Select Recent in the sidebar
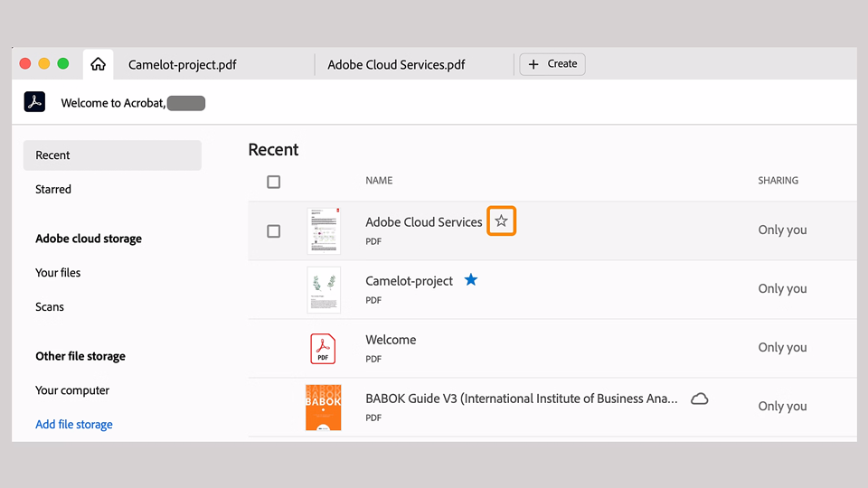This screenshot has height=488, width=868. point(112,155)
